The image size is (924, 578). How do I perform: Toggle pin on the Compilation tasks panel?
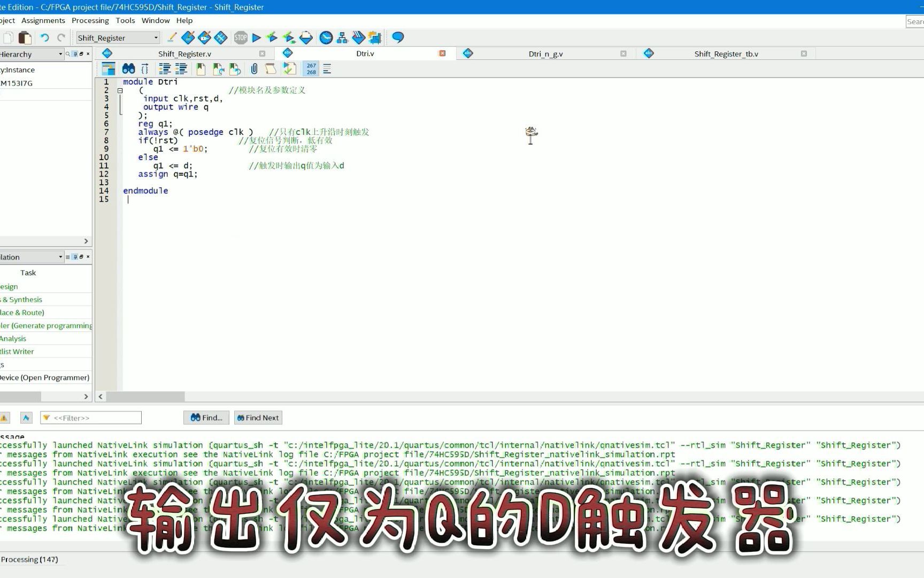[x=75, y=257]
